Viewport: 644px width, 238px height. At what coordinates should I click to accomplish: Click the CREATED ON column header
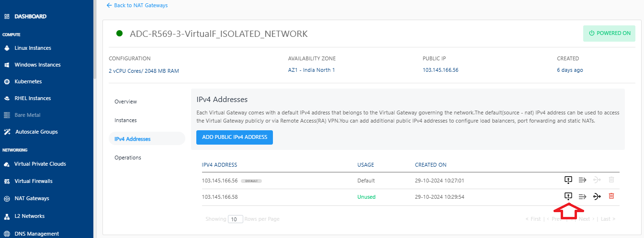tap(431, 165)
